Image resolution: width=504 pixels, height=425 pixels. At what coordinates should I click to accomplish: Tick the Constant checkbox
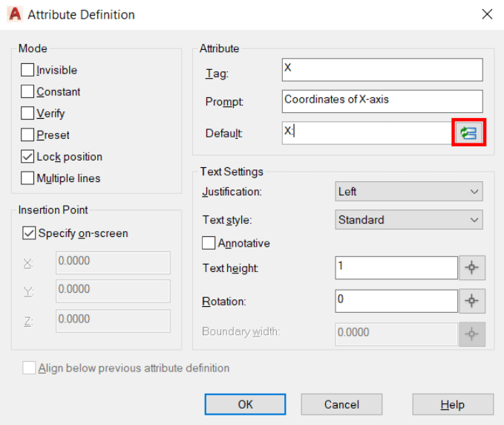pyautogui.click(x=27, y=91)
